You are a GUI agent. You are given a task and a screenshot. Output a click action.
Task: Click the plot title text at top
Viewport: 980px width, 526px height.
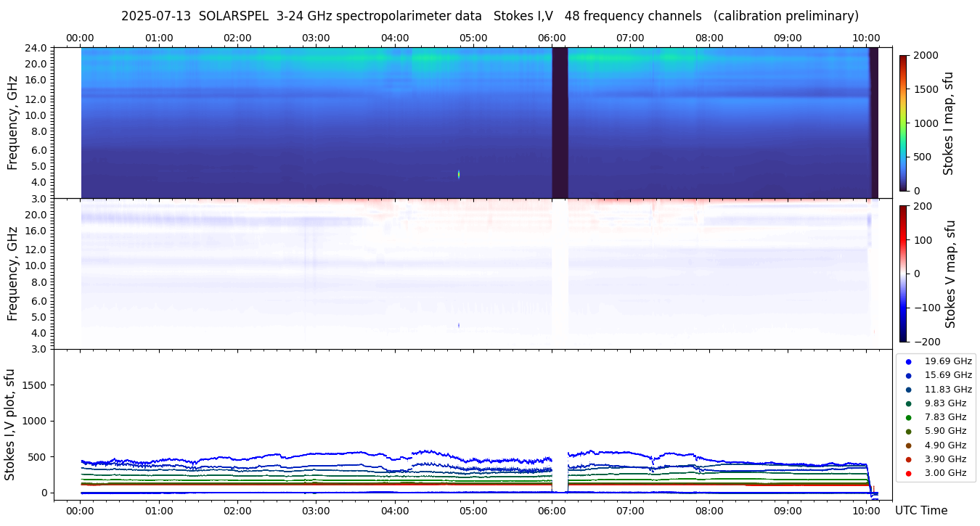click(490, 16)
